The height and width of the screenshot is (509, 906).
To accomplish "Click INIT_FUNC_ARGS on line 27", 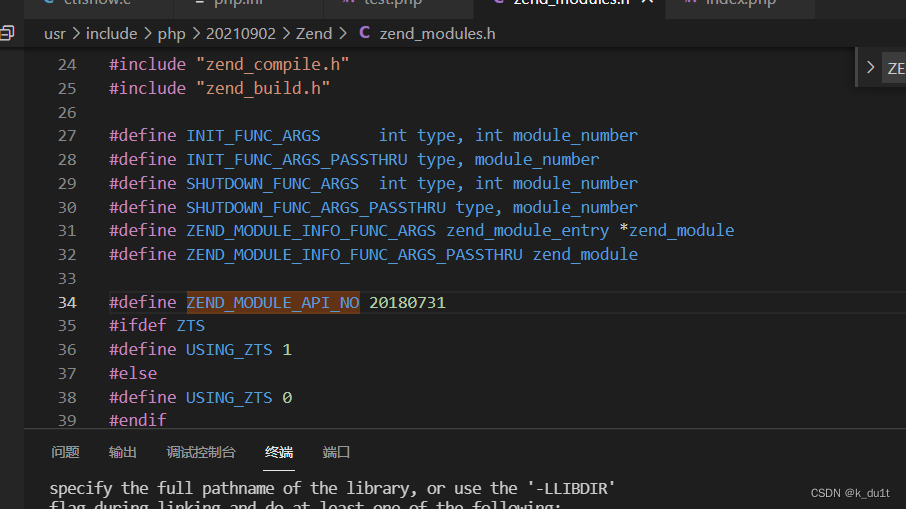I will [x=253, y=136].
